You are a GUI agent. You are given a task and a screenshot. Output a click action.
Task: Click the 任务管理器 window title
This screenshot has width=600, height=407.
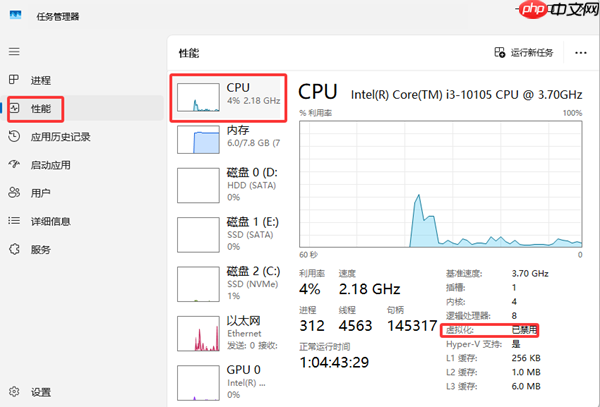[58, 16]
